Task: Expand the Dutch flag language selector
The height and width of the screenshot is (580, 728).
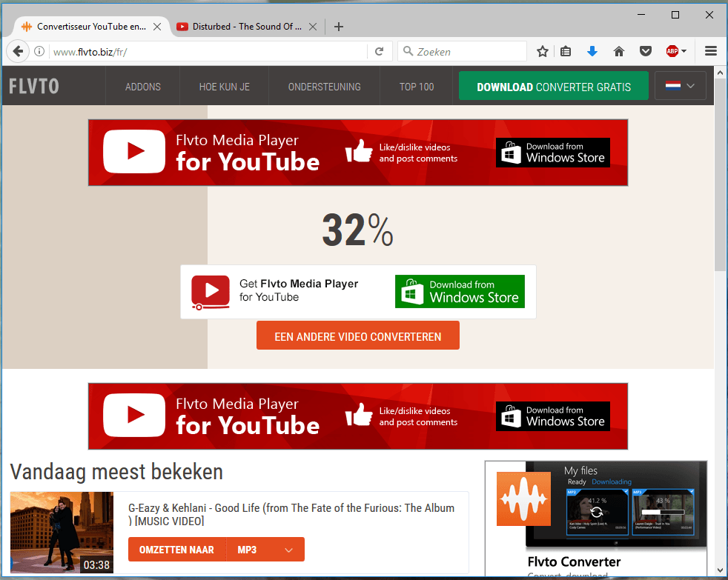Action: pos(680,86)
